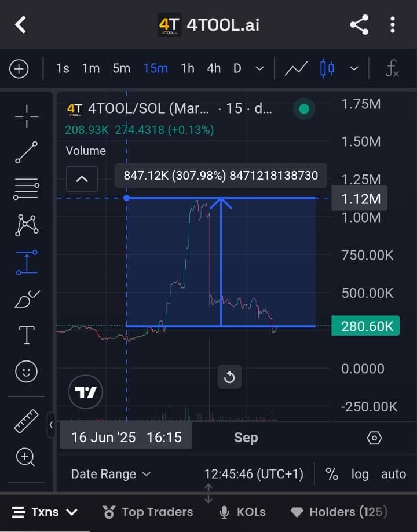Viewport: 417px width, 532px height.
Task: Select the price range measure tool
Action: [x=27, y=263]
